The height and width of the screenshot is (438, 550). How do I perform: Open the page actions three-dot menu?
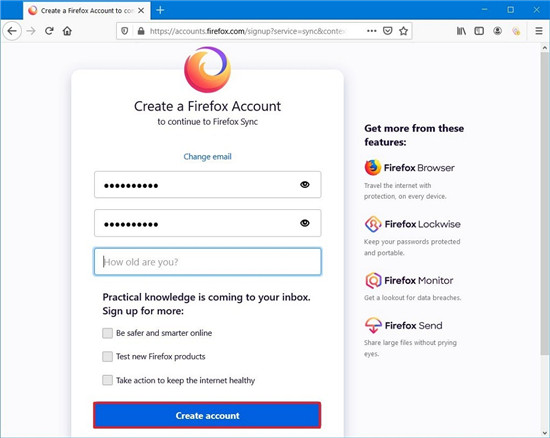[371, 31]
